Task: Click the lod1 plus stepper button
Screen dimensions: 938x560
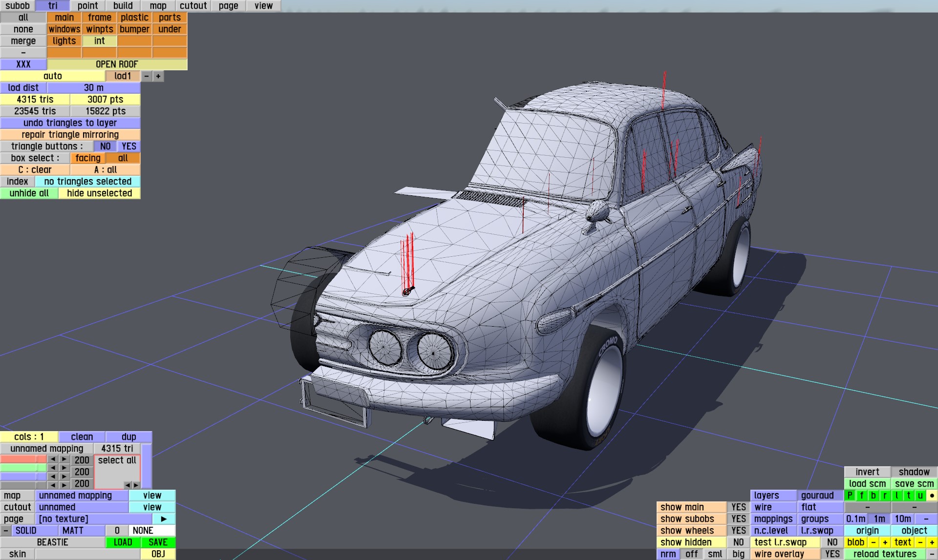Action: click(x=158, y=76)
